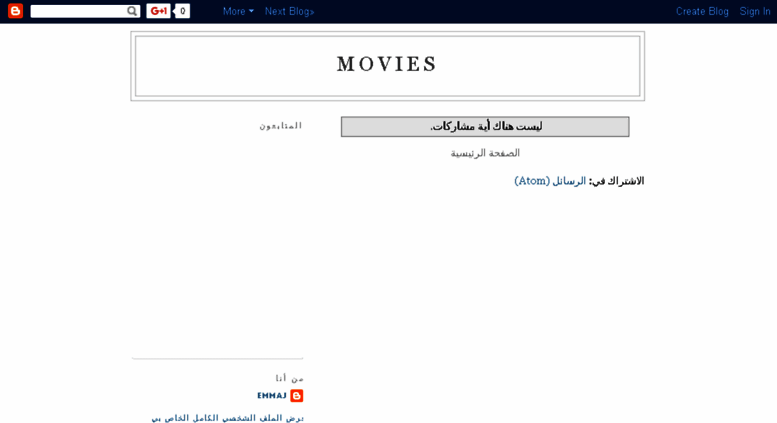Click the G+1 share button
Screen dimensions: 777x423
click(x=159, y=11)
